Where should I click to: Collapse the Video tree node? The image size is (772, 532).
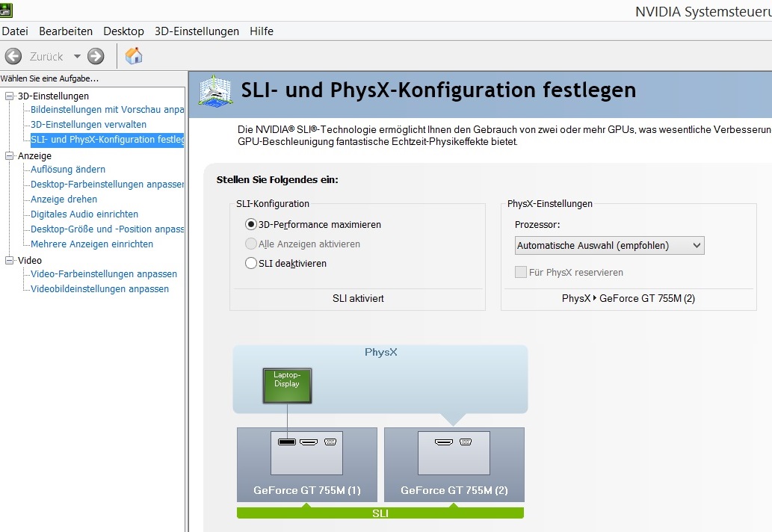pos(10,260)
